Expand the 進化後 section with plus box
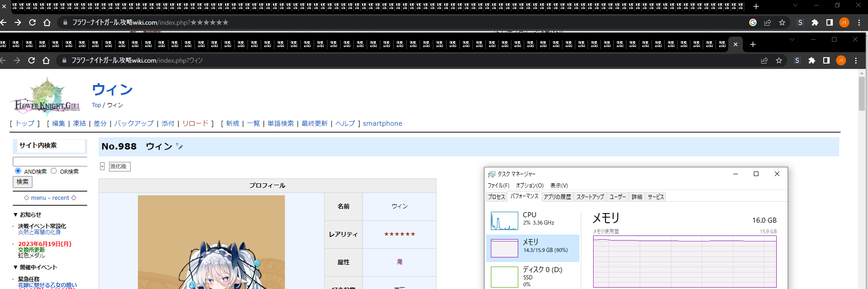The height and width of the screenshot is (289, 868). point(102,166)
